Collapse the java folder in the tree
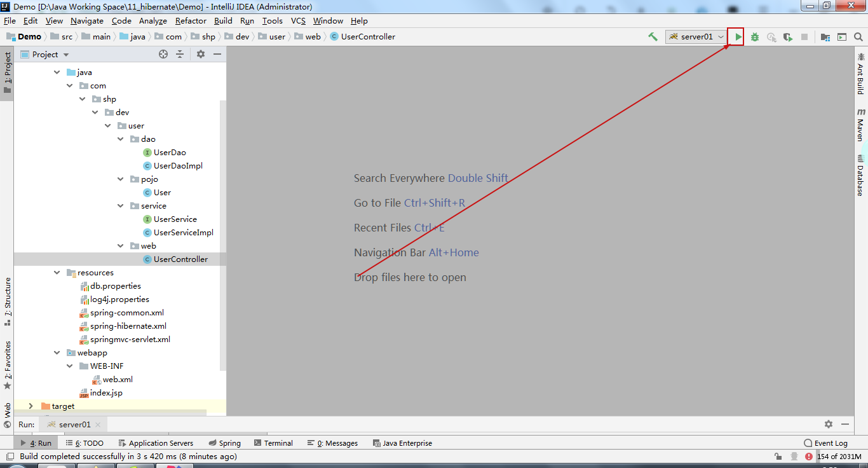Image resolution: width=868 pixels, height=468 pixels. click(x=57, y=72)
